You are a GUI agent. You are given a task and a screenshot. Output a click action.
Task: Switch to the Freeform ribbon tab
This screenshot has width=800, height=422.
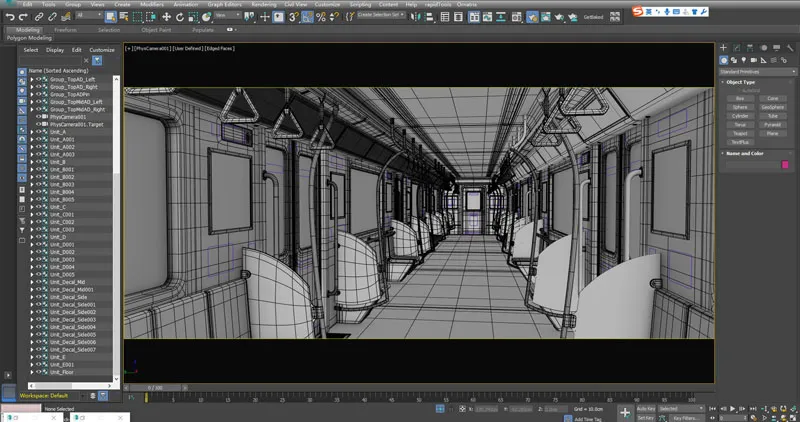point(66,30)
